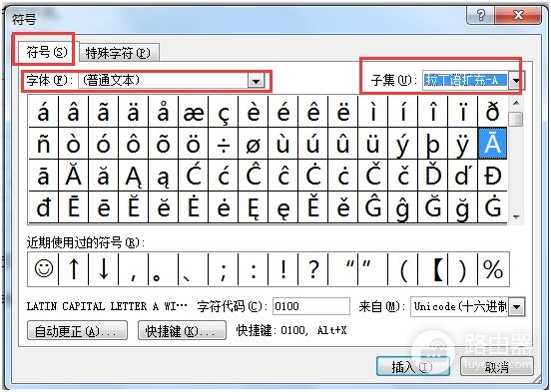Select the highlighted Ā macron character

click(x=493, y=144)
